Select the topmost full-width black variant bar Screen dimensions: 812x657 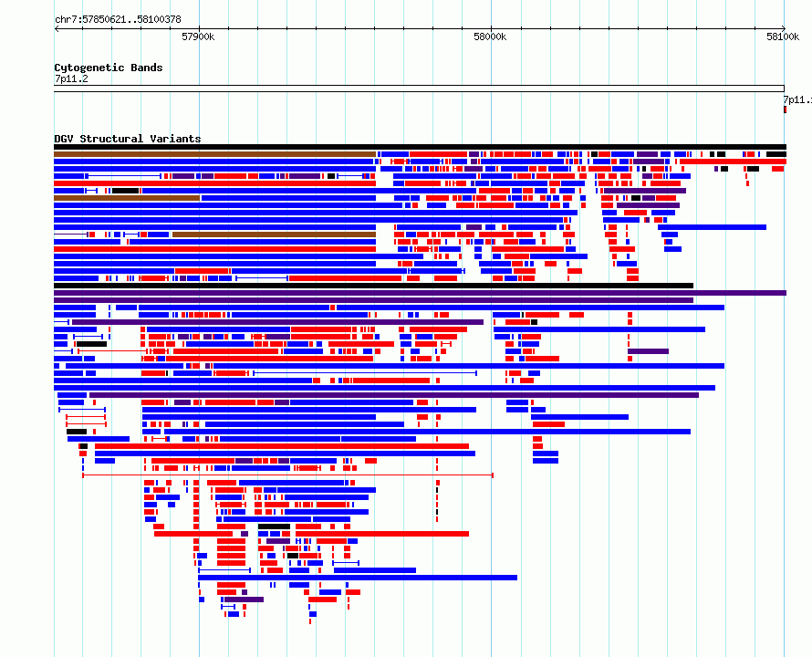420,147
